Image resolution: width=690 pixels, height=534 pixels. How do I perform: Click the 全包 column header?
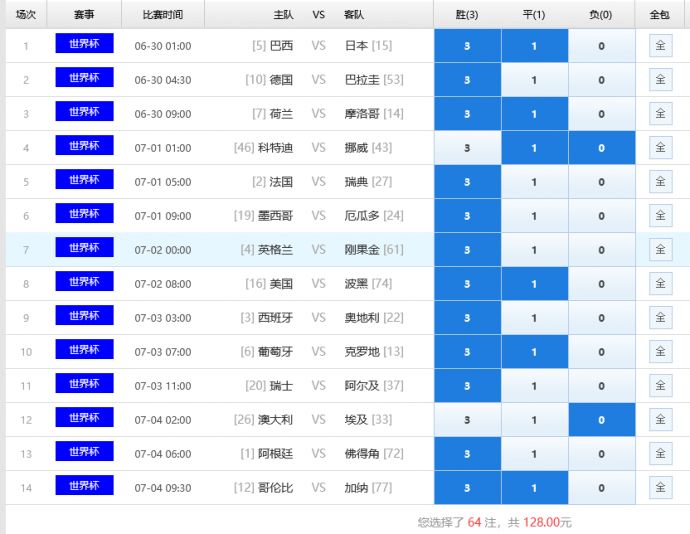pos(660,15)
